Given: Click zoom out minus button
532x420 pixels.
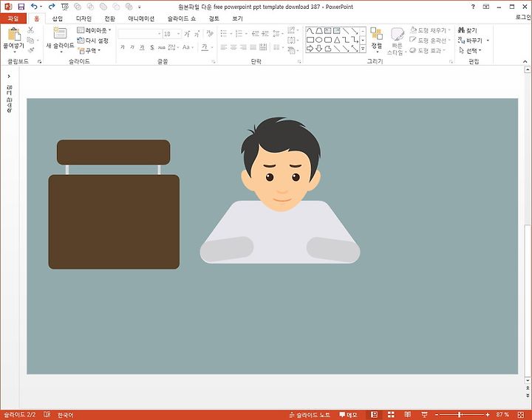Looking at the screenshot, I should point(437,415).
